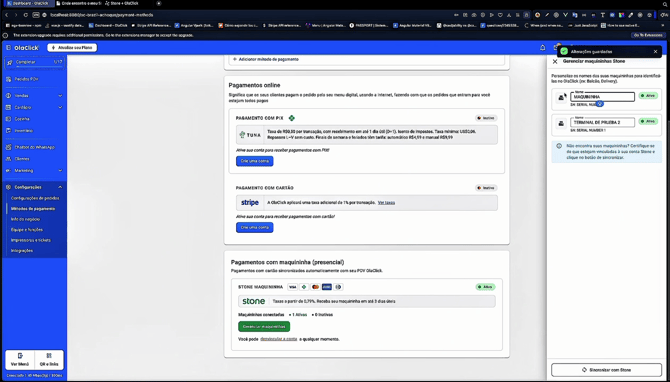The image size is (670, 382).
Task: Click QR e links button
Action: click(49, 360)
